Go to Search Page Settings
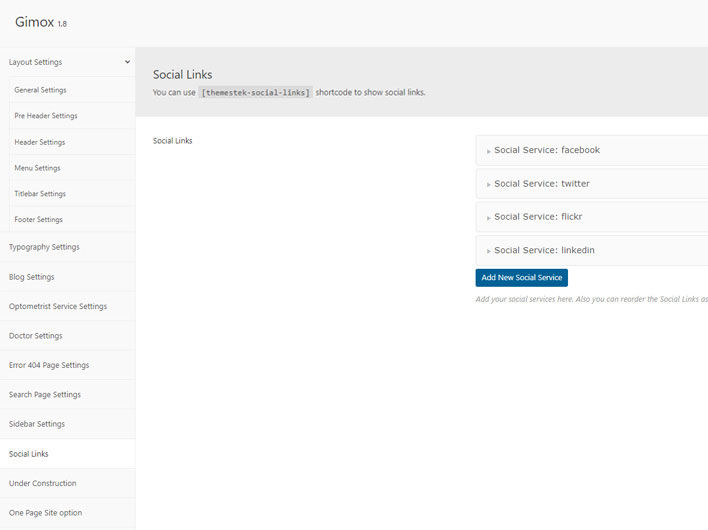 tap(45, 395)
